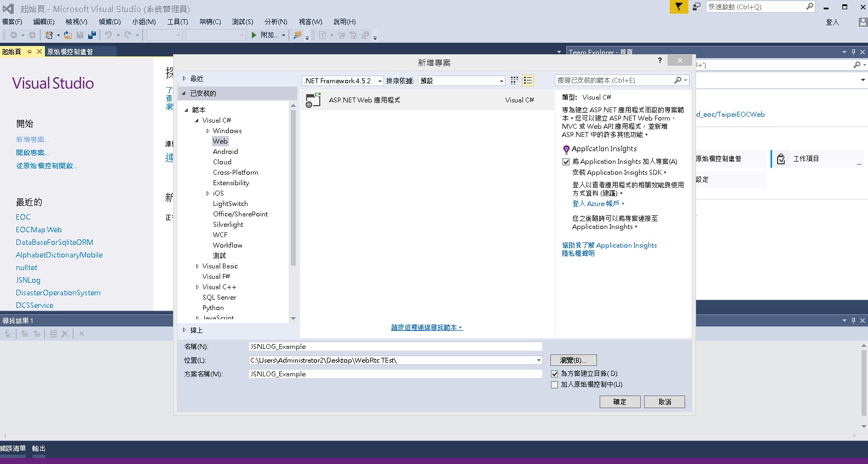Select the ASP.NET Web 應用程式 template

click(x=427, y=100)
